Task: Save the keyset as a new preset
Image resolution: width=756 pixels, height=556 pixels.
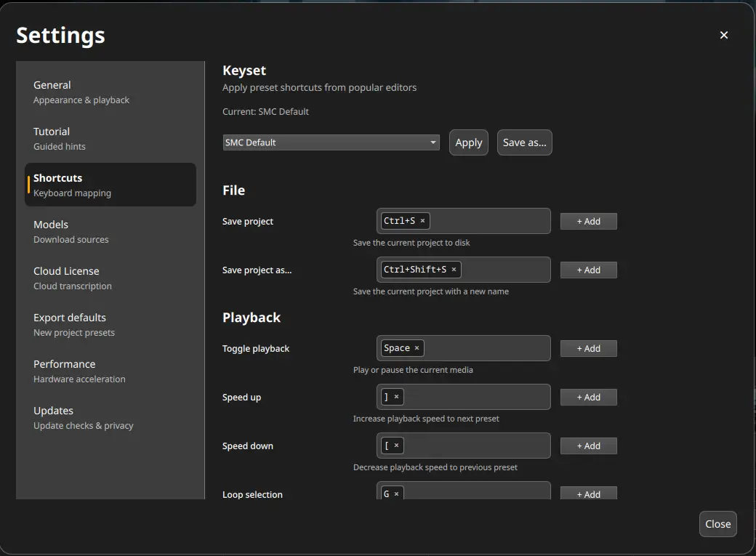Action: coord(524,142)
